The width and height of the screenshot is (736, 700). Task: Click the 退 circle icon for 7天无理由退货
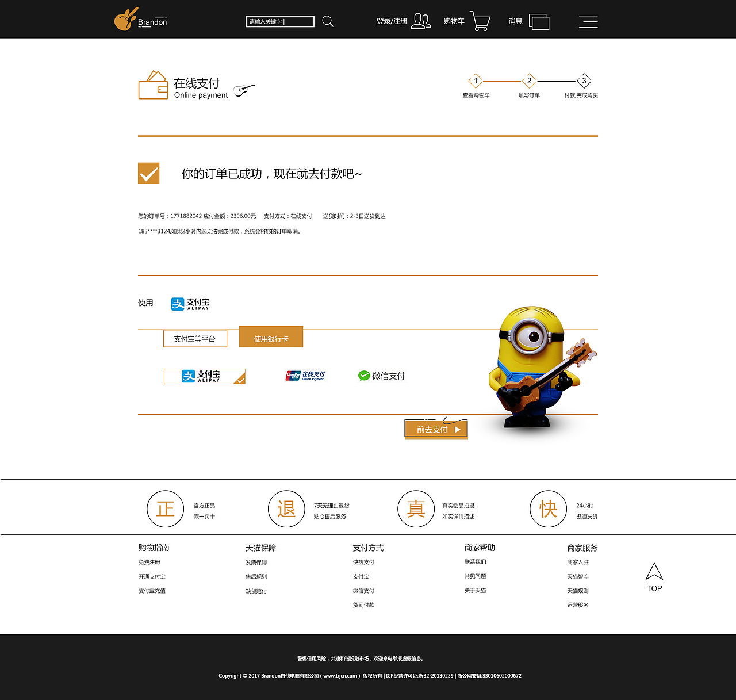286,509
